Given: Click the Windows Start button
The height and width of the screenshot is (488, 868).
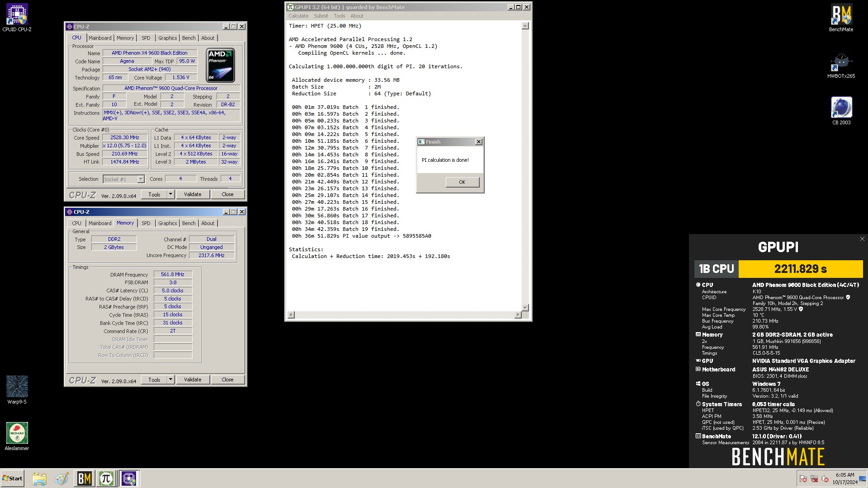Looking at the screenshot, I should [12, 479].
